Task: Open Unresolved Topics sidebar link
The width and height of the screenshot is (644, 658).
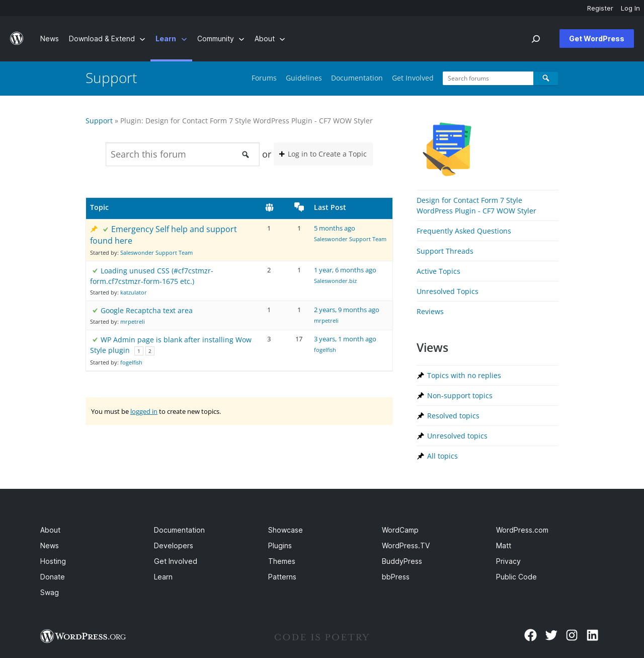Action: pos(447,291)
